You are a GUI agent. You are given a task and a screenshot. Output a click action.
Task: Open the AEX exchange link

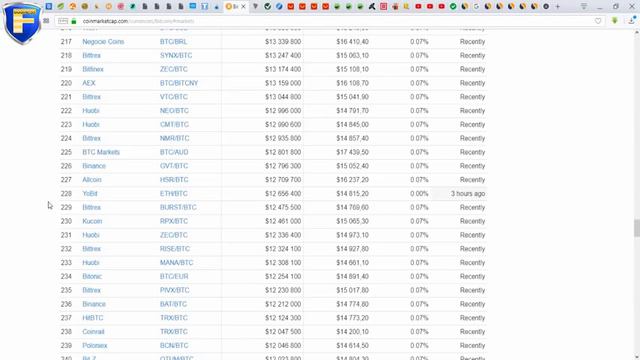[89, 83]
